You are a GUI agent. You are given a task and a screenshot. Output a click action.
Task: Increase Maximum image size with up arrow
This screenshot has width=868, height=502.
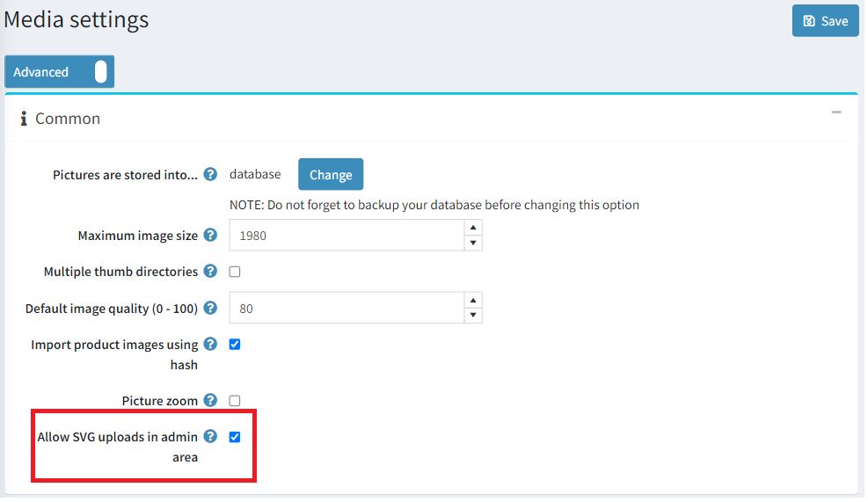pos(473,228)
